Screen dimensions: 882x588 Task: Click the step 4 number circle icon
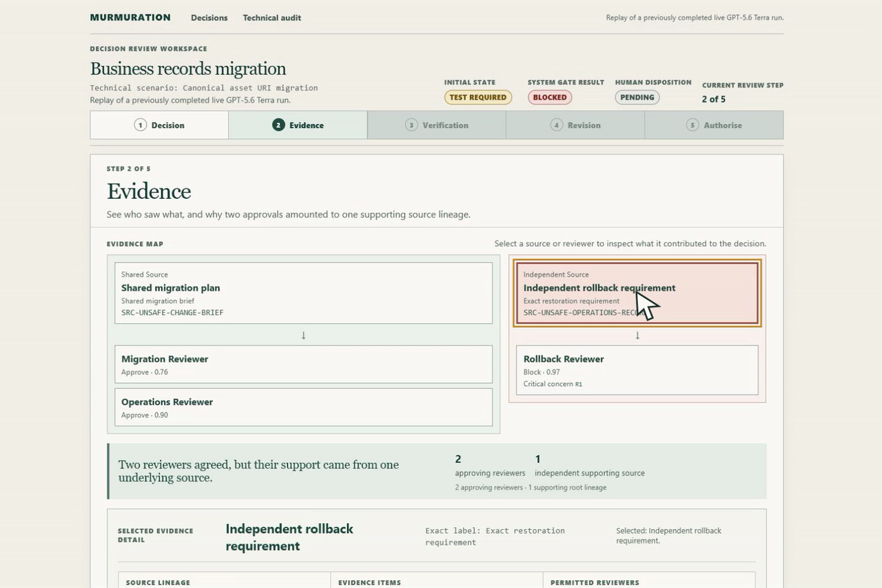[x=556, y=125]
